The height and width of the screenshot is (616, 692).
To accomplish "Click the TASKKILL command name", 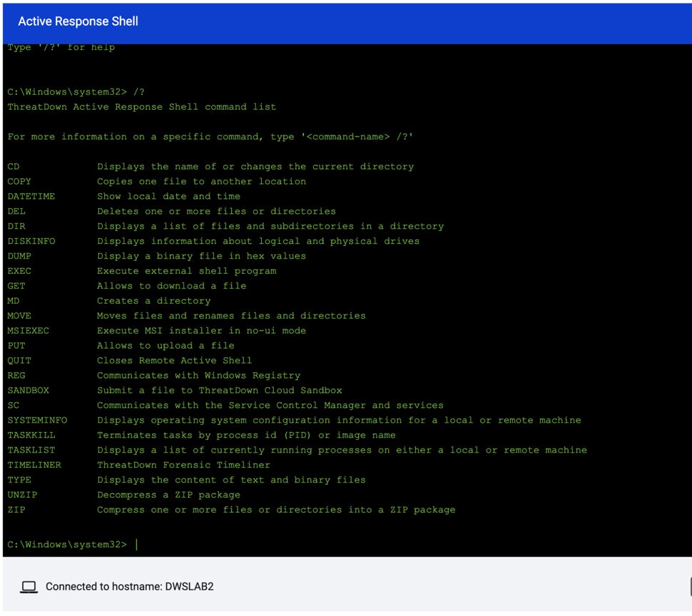I will point(31,436).
